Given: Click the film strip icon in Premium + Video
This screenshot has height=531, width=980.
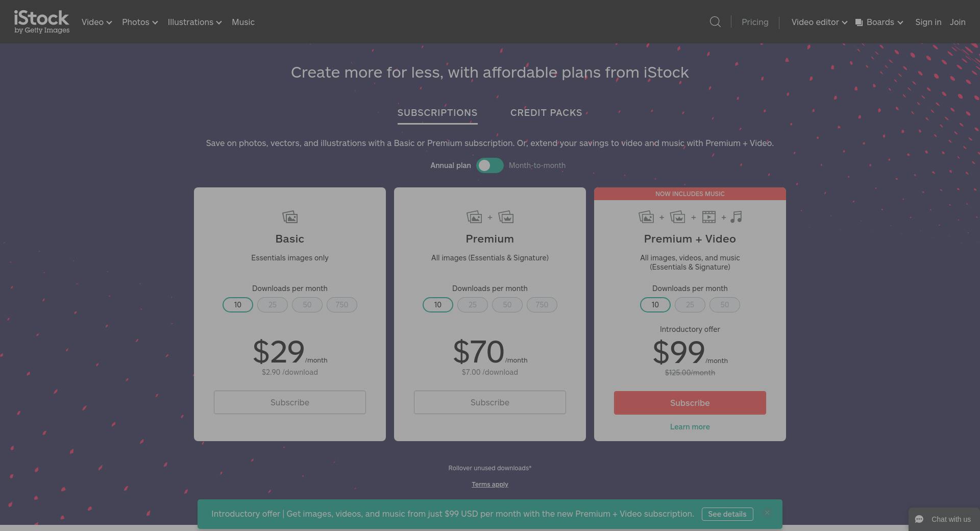Looking at the screenshot, I should pyautogui.click(x=708, y=217).
